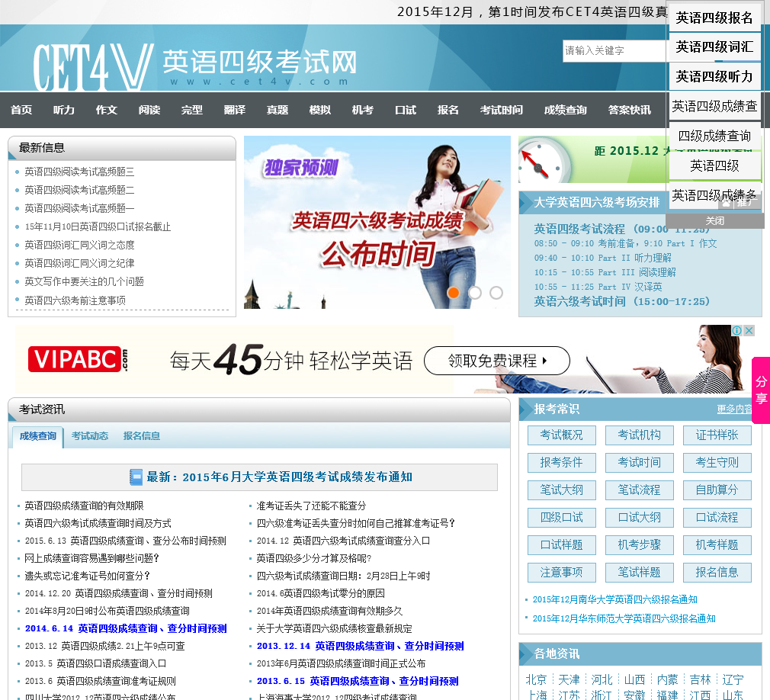Open 阅读 in the navigation bar

149,110
